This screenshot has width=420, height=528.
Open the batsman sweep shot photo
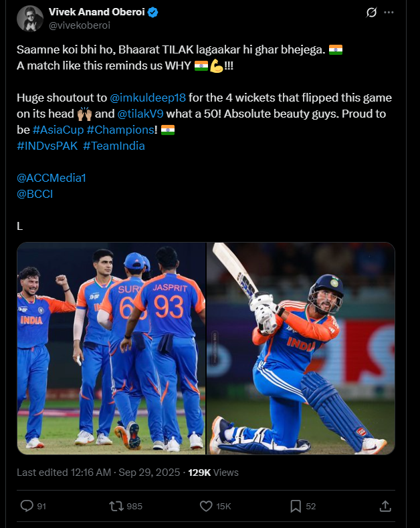(x=301, y=348)
